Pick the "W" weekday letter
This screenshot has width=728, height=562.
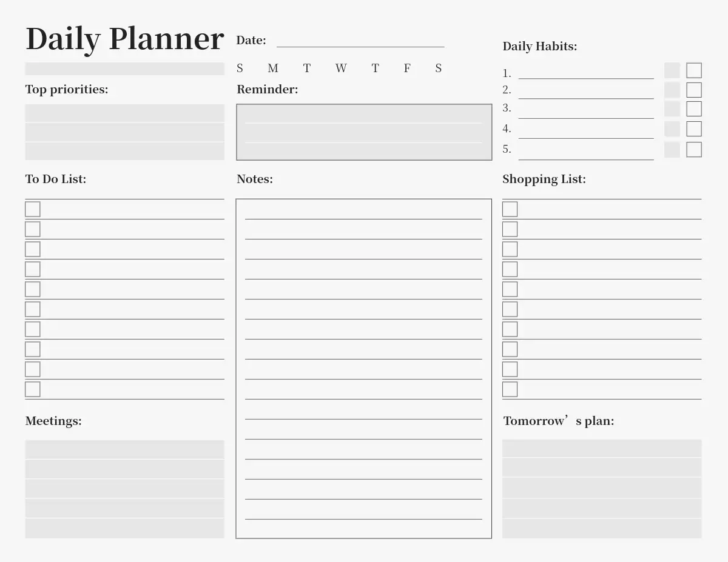point(341,69)
